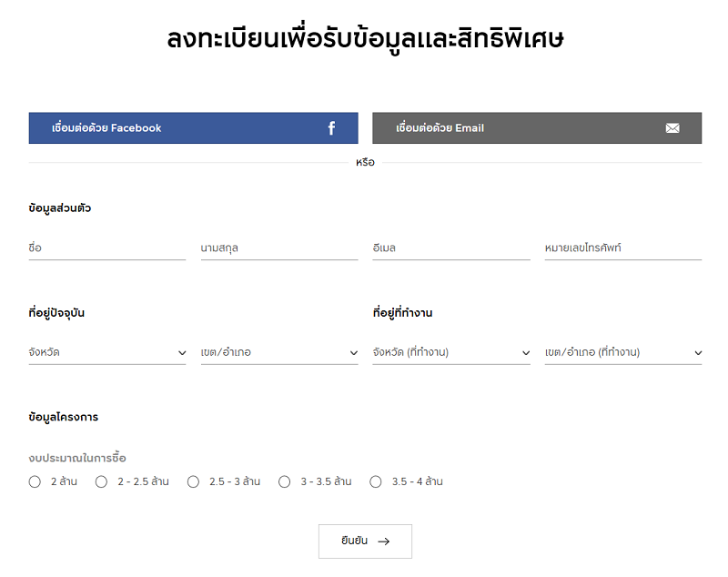This screenshot has width=728, height=577.
Task: Click the Facebook 'f' logo icon
Action: pos(331,128)
